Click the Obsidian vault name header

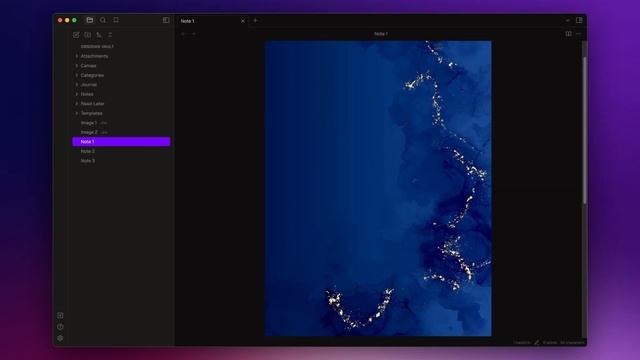click(x=97, y=47)
